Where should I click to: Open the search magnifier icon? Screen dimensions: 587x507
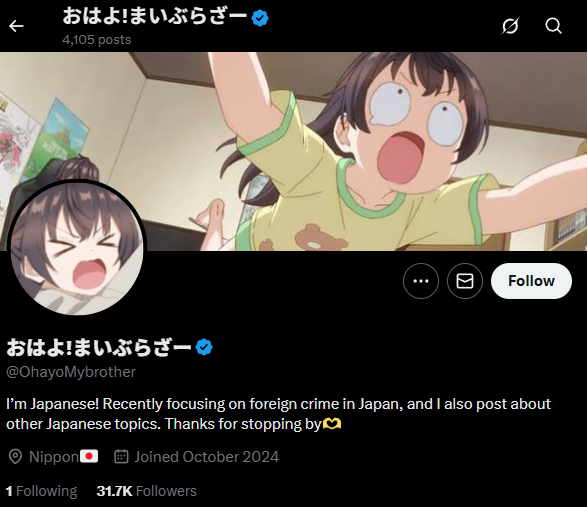click(553, 26)
